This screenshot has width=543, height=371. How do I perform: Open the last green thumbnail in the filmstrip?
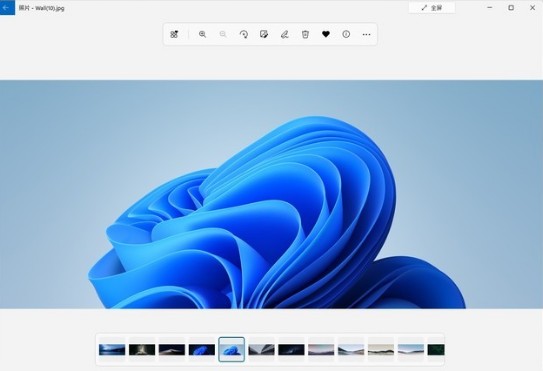[436, 350]
